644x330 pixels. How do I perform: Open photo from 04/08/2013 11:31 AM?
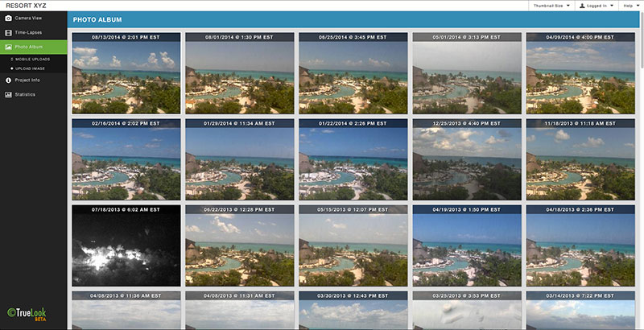pos(239,311)
